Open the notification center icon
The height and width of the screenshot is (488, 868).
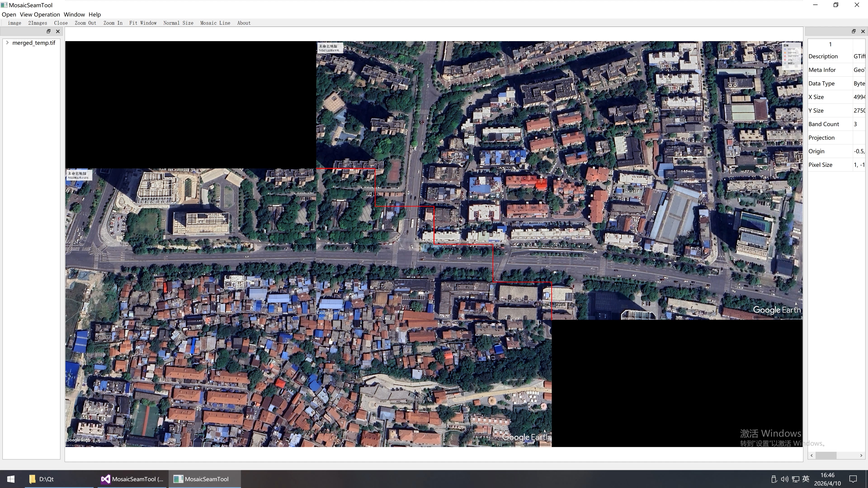tap(853, 479)
